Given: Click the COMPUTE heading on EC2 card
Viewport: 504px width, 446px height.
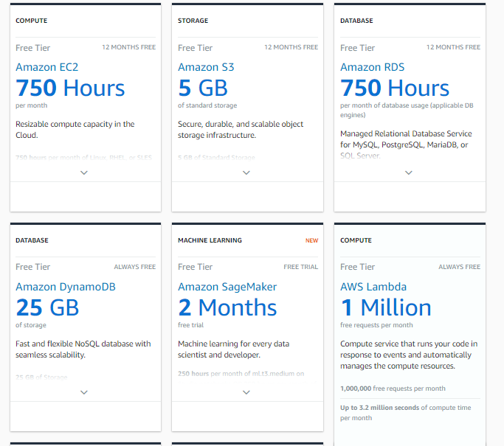Looking at the screenshot, I should (x=32, y=21).
